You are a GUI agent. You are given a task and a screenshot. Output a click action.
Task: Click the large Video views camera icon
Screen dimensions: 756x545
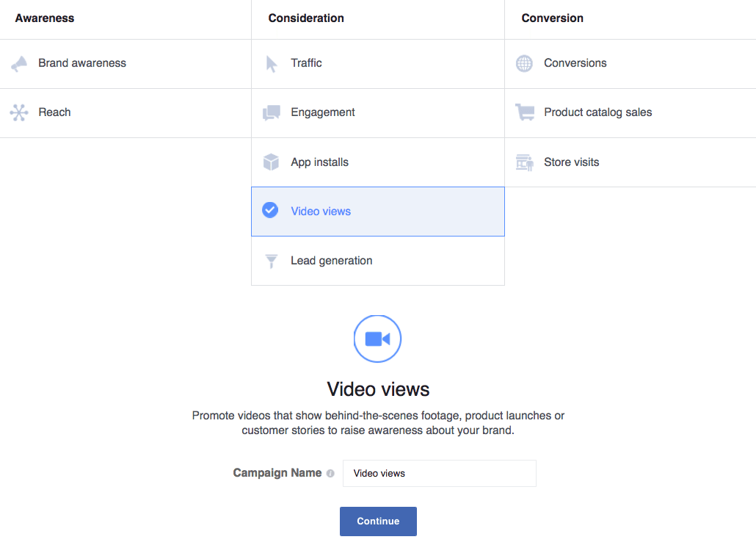[377, 339]
